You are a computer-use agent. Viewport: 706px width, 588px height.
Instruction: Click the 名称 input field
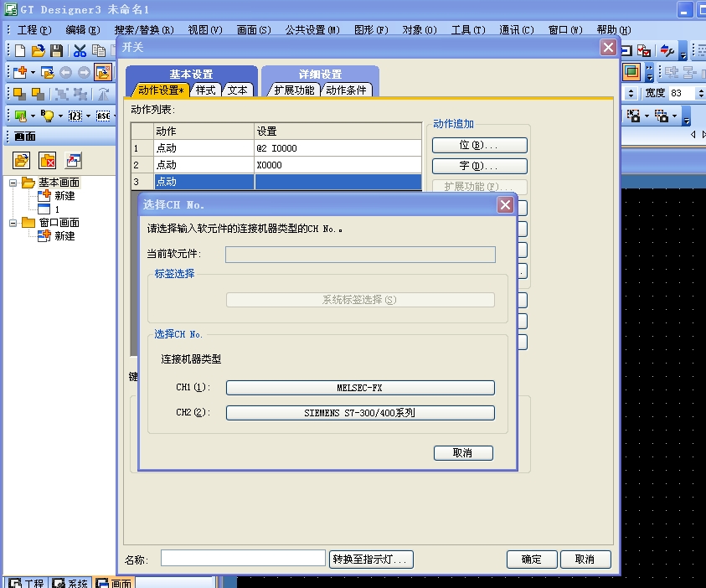click(x=243, y=559)
